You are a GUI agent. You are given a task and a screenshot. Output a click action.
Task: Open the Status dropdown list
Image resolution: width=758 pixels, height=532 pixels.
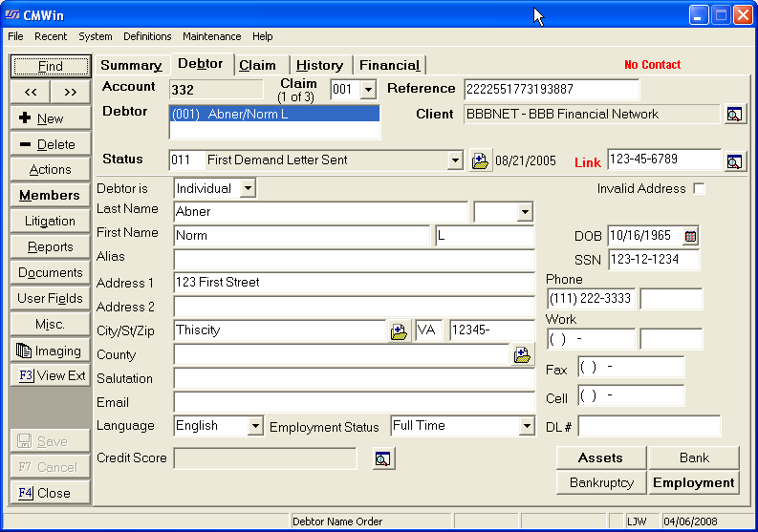455,160
